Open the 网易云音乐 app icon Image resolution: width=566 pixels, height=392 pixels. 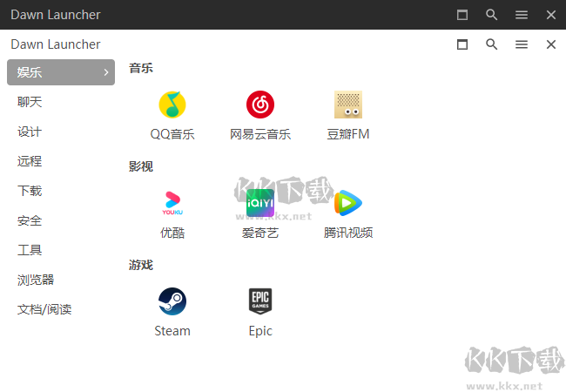(x=260, y=105)
